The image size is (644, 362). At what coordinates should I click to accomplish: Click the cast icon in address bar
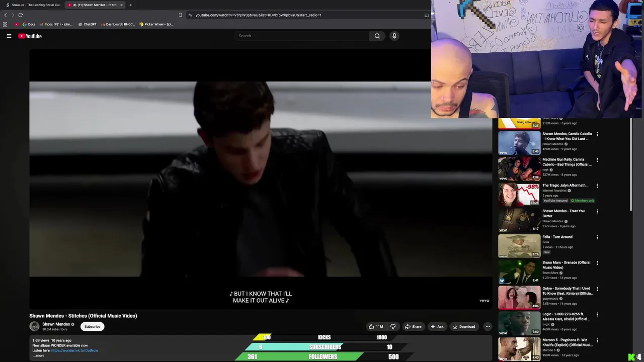(427, 15)
